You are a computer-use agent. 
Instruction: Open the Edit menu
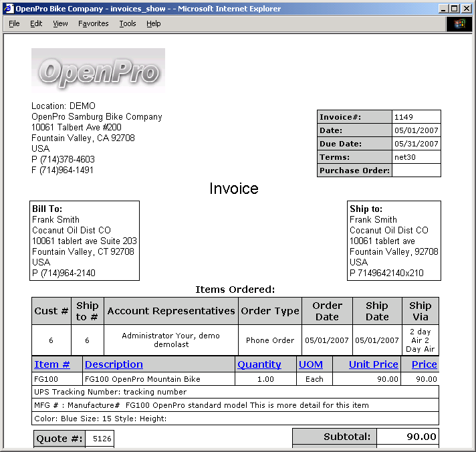point(36,23)
